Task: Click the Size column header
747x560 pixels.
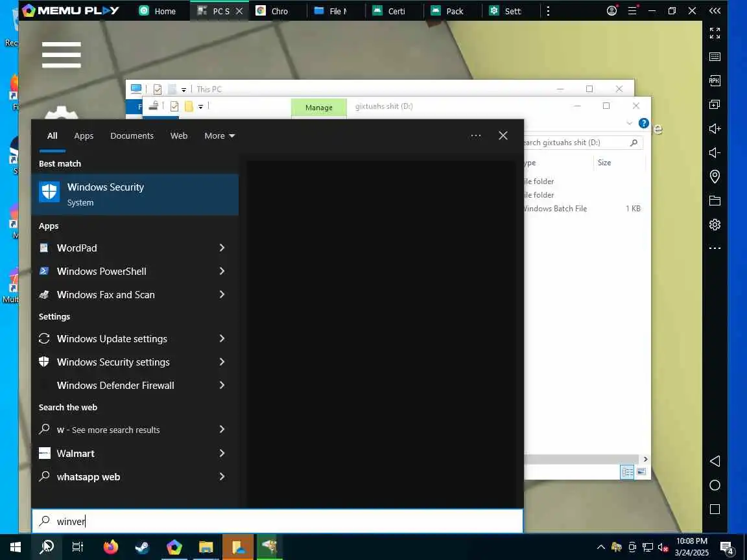Action: [x=604, y=163]
